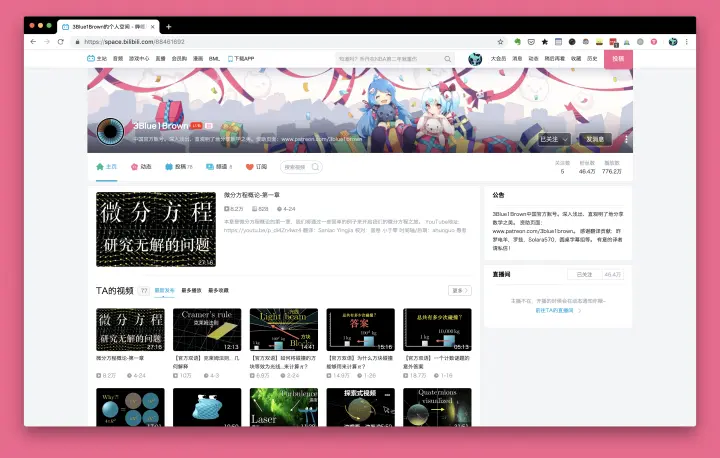Image resolution: width=720 pixels, height=458 pixels.
Task: Click the site padlock icon in the address bar
Action: pos(77,42)
